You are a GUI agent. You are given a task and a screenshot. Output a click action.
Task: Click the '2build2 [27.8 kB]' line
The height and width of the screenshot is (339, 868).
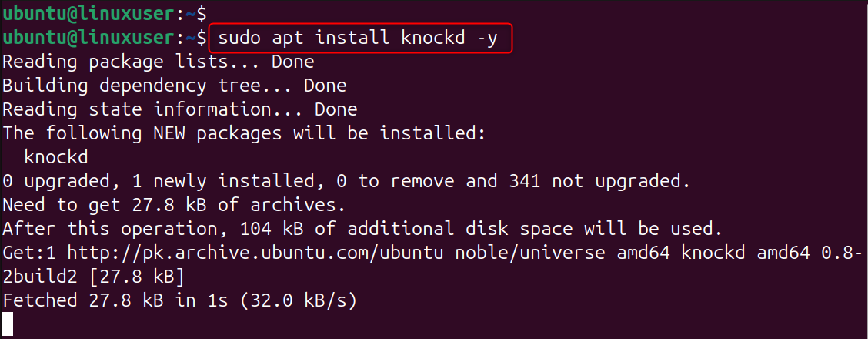(93, 276)
